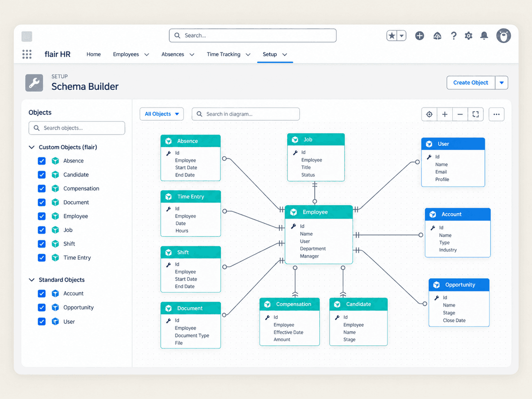Click the Job node cube icon
Screen dimensions: 532x399
pyautogui.click(x=295, y=140)
